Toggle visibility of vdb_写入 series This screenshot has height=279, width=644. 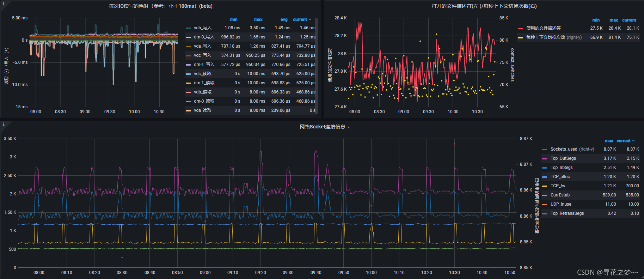coord(202,28)
